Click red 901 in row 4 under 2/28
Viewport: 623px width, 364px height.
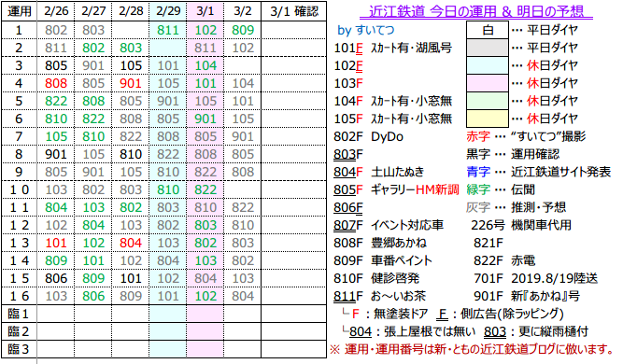131,83
